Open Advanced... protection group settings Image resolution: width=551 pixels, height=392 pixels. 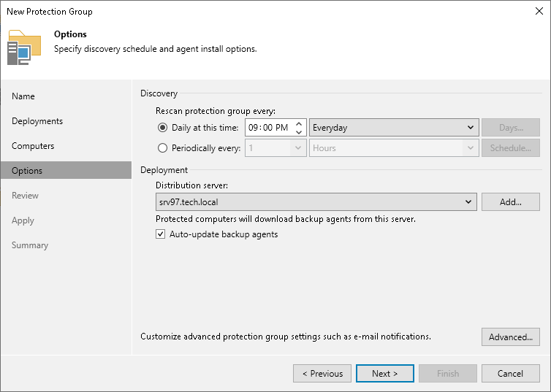point(511,337)
